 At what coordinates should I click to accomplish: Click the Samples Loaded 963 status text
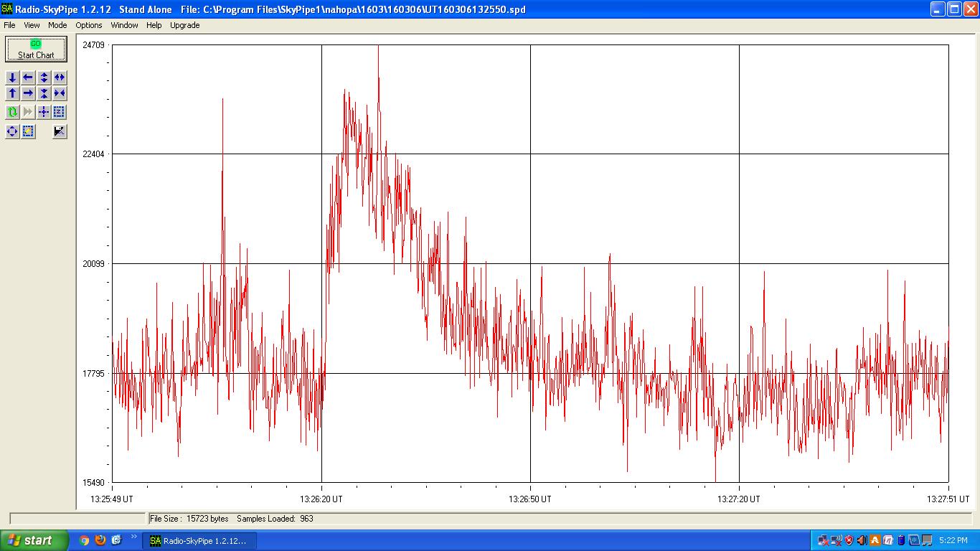pos(275,519)
